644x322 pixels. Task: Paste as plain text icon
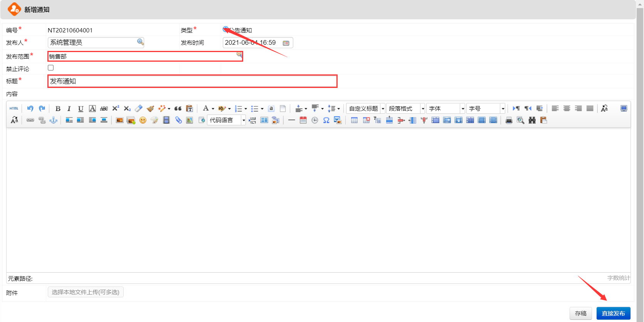click(x=189, y=108)
